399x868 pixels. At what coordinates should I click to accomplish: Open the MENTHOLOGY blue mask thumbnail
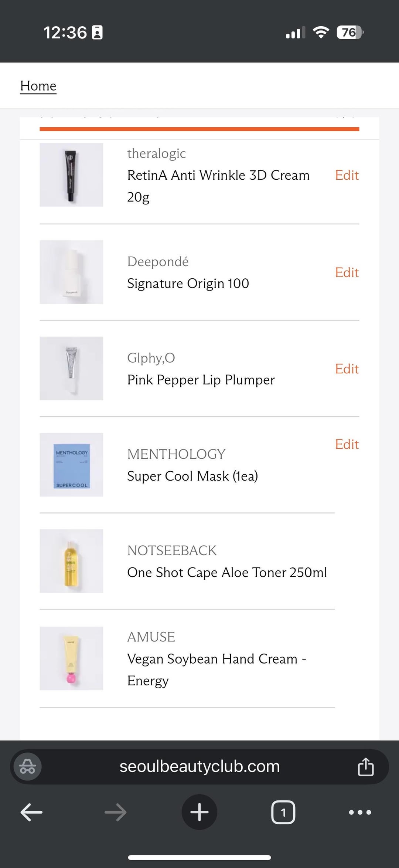(x=71, y=465)
